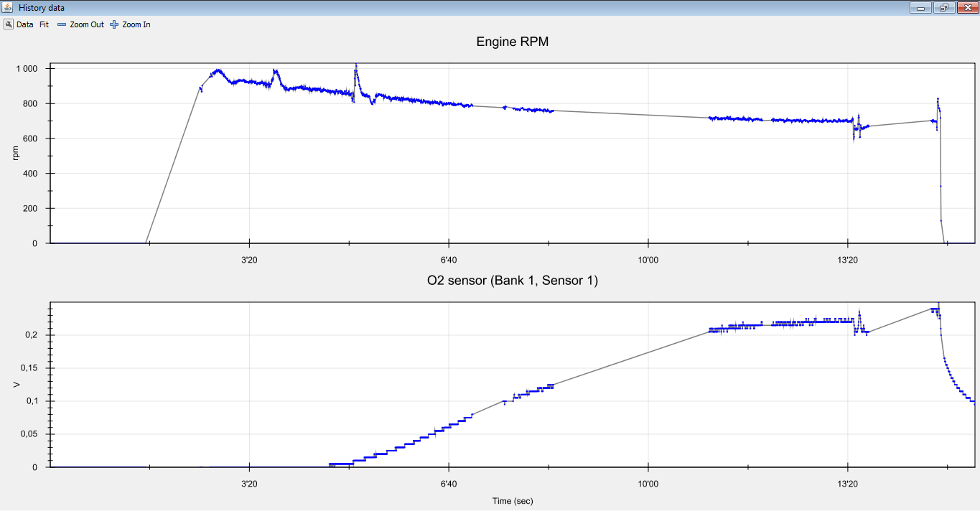Open the Data toolbar button
This screenshot has width=980, height=511.
[19, 24]
